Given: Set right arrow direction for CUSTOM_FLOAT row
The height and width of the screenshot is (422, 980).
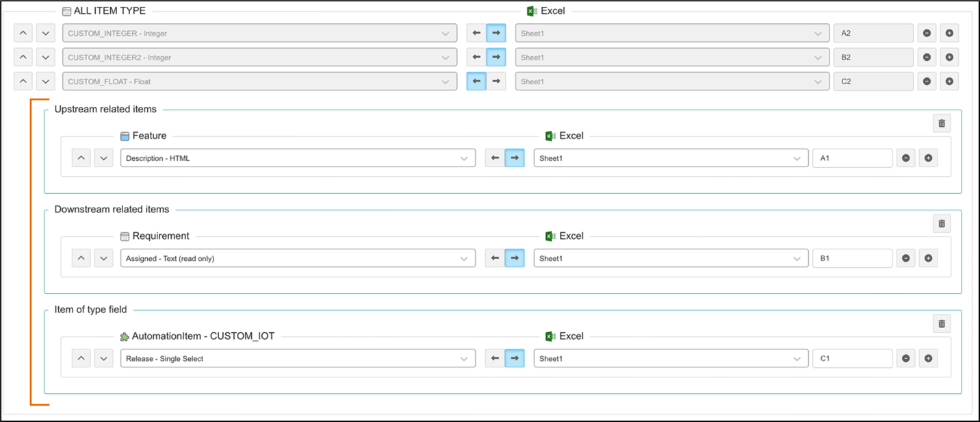Looking at the screenshot, I should tap(496, 82).
